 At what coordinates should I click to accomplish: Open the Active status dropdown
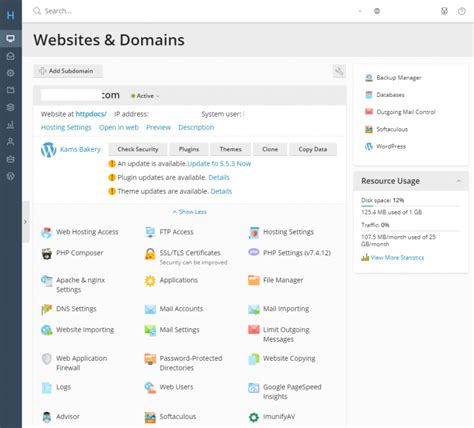click(x=145, y=96)
